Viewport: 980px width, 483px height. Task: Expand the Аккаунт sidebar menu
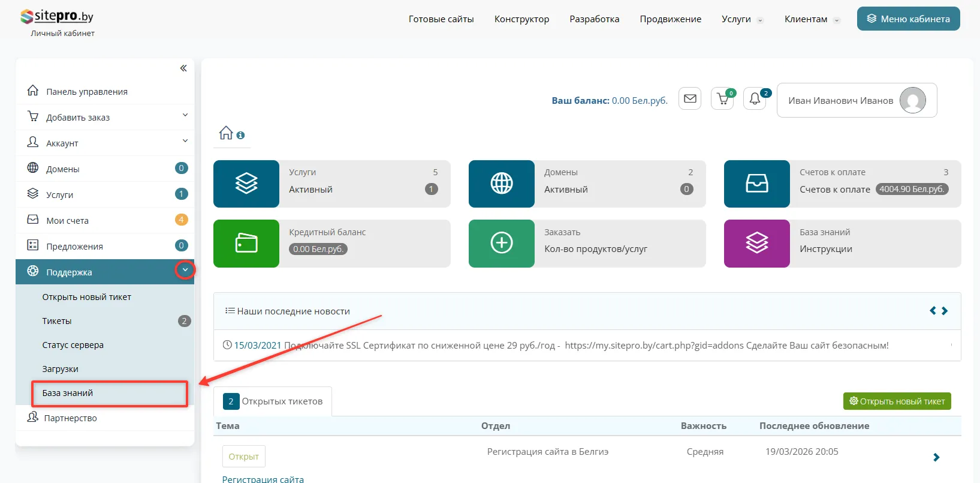[185, 141]
